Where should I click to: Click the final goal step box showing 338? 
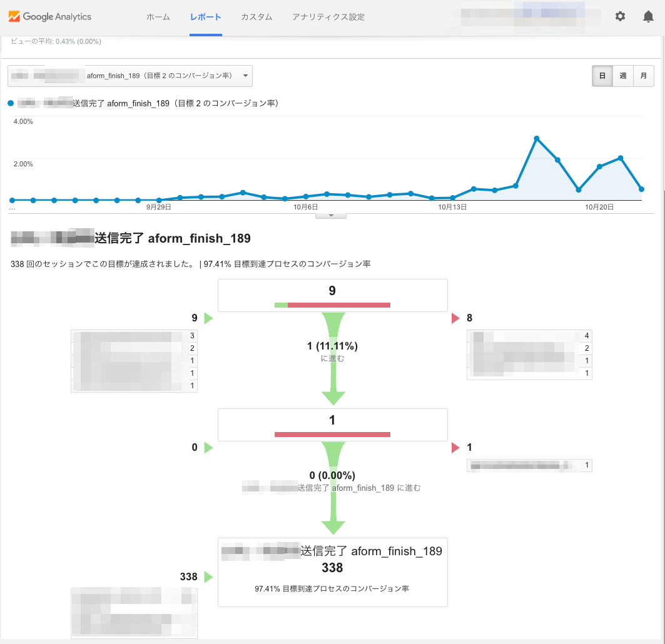tap(332, 571)
